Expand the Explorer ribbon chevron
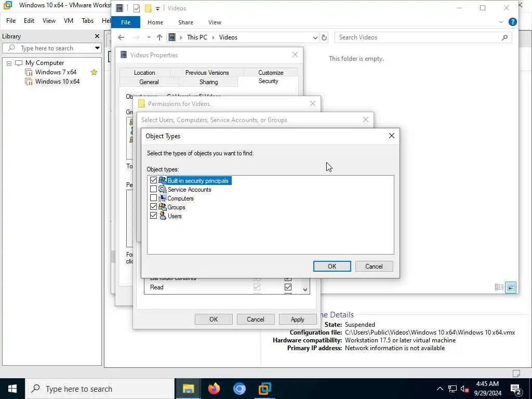The height and width of the screenshot is (399, 532). pyautogui.click(x=501, y=22)
